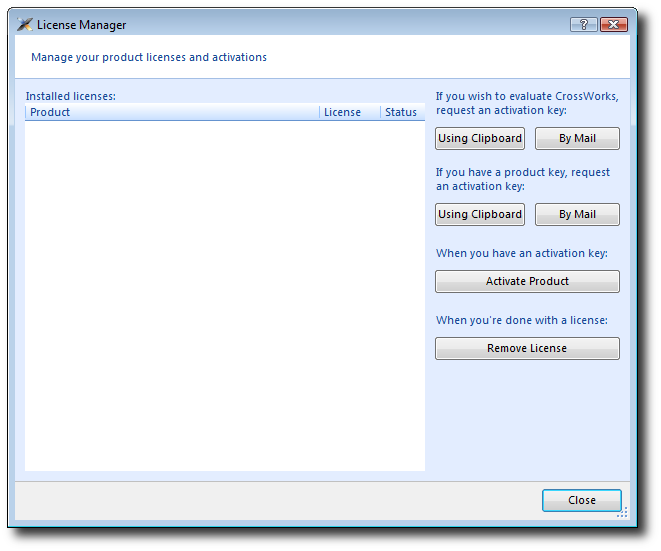Close the window using the red X
Viewport: 661px width, 551px height.
(x=614, y=24)
